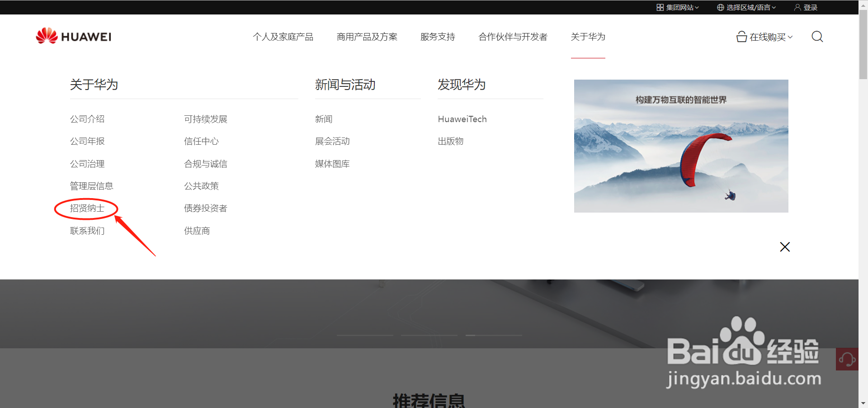The height and width of the screenshot is (408, 868).
Task: Select 关于华为 nav menu item
Action: [588, 37]
